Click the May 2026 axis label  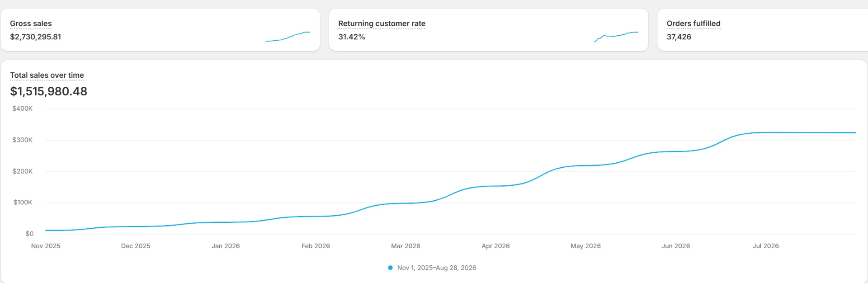585,246
